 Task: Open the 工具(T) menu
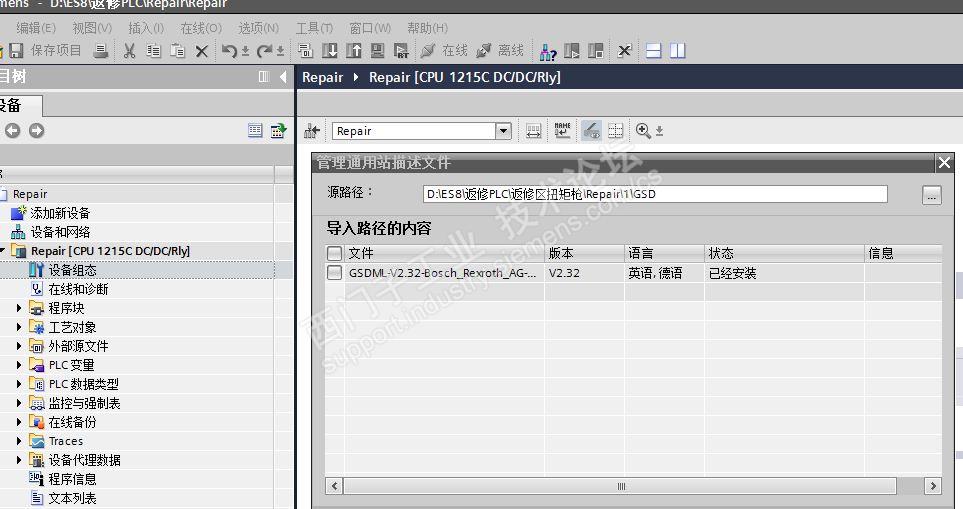(314, 28)
